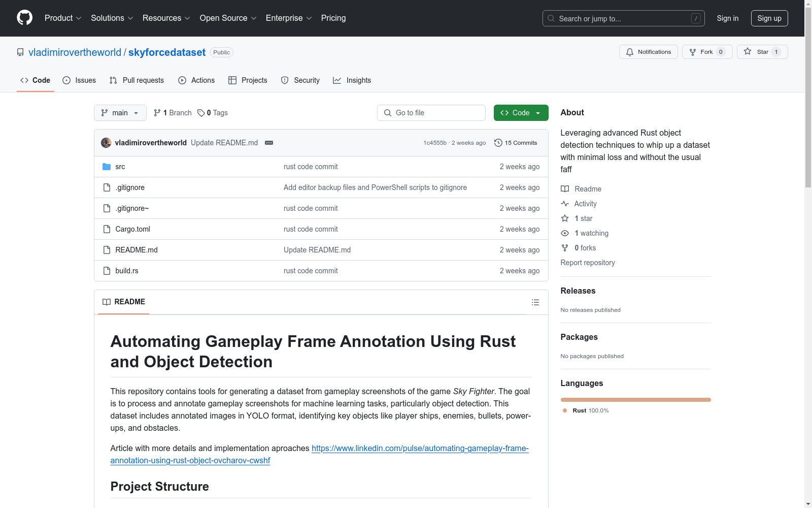Viewport: 812px width, 508px height.
Task: Open 'Add editor backup files' commit message
Action: (375, 187)
